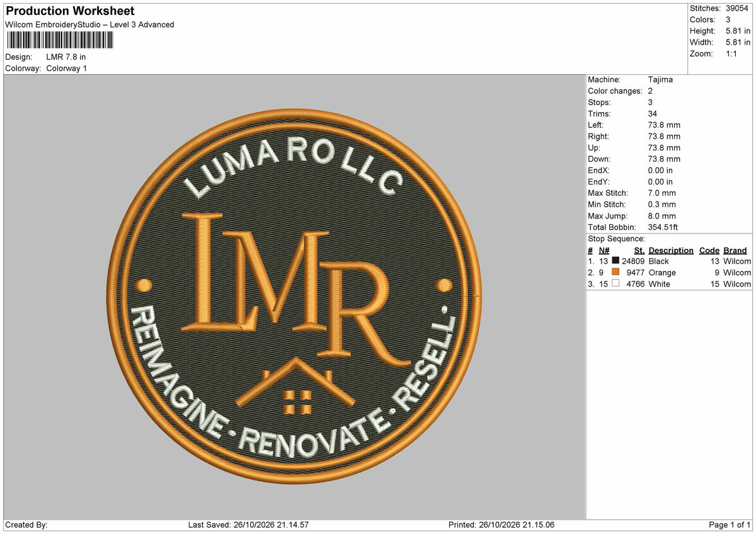Click the design name 'LMR 7.8 in'
Image resolution: width=756 pixels, height=534 pixels.
(x=66, y=57)
